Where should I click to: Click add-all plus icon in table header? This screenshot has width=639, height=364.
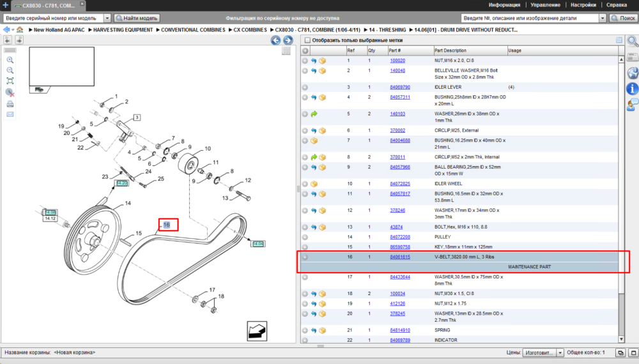pyautogui.click(x=305, y=51)
